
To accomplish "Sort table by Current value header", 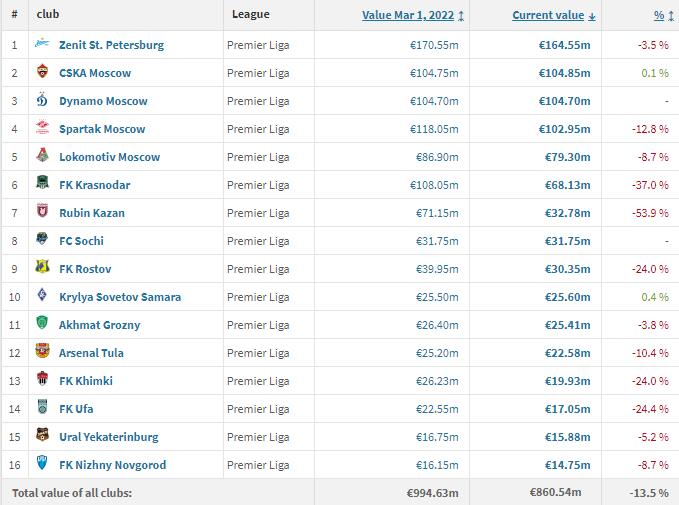I will pos(550,16).
